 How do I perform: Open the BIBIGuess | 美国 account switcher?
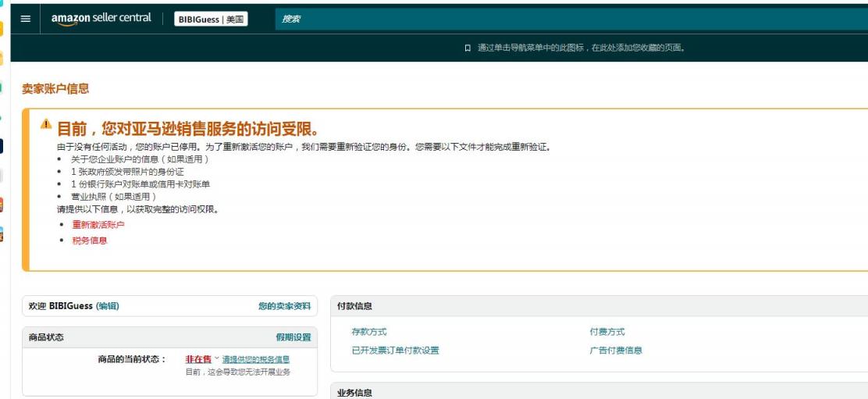[x=211, y=19]
